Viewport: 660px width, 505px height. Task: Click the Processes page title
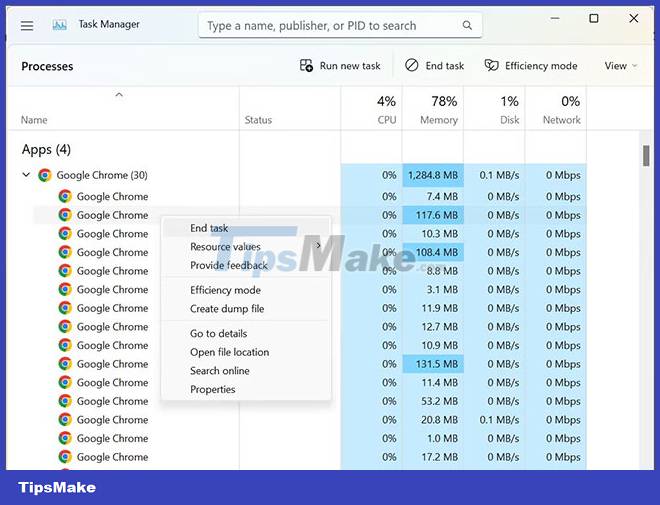point(47,66)
